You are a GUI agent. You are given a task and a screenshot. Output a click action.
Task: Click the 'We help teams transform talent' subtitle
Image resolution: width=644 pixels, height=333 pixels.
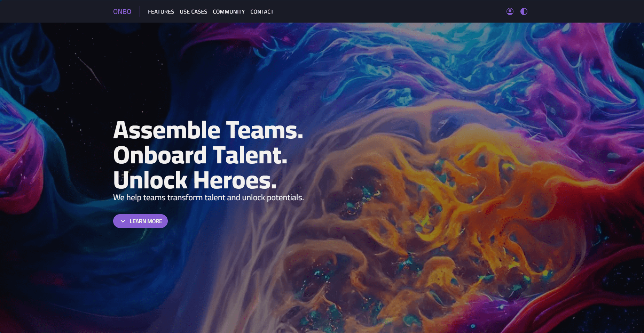click(x=208, y=197)
